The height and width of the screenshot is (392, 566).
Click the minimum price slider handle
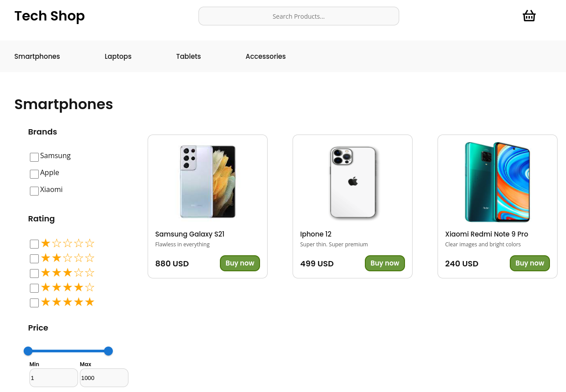pos(28,351)
